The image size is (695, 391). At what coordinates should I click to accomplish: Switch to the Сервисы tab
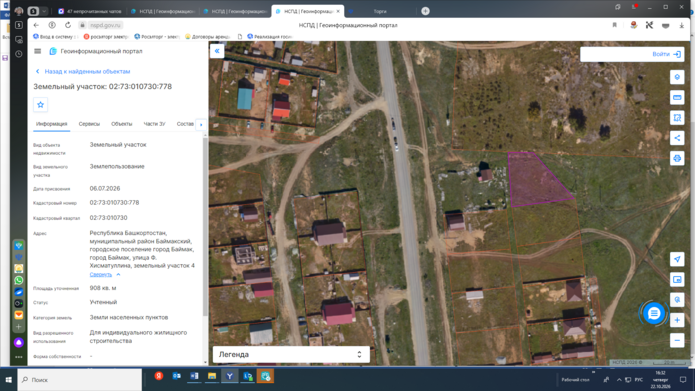(89, 124)
